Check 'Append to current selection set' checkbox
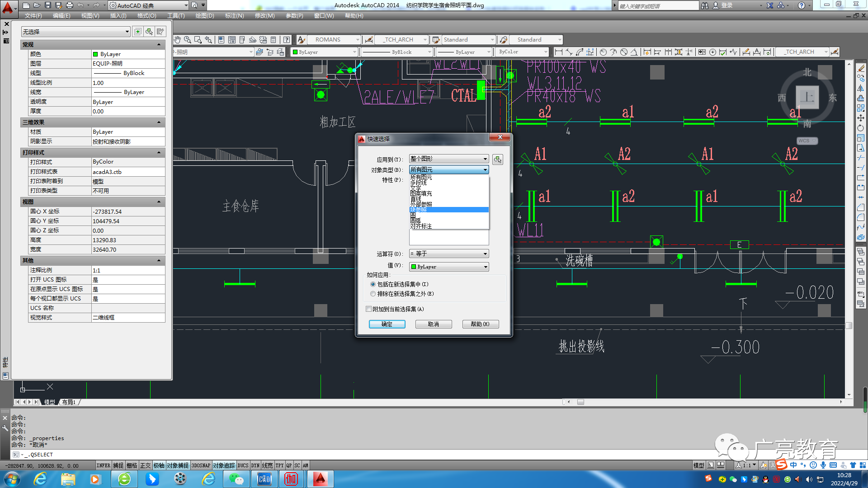This screenshot has height=488, width=868. coord(368,309)
